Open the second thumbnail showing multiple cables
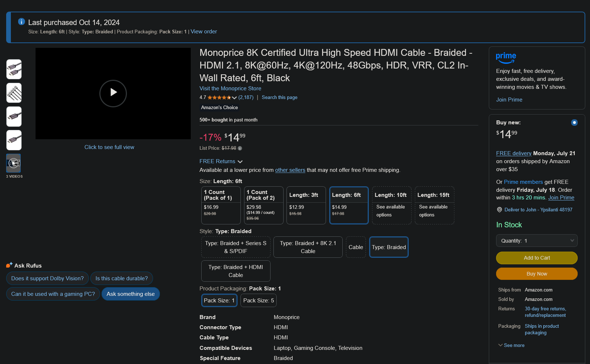The image size is (590, 364). [14, 93]
